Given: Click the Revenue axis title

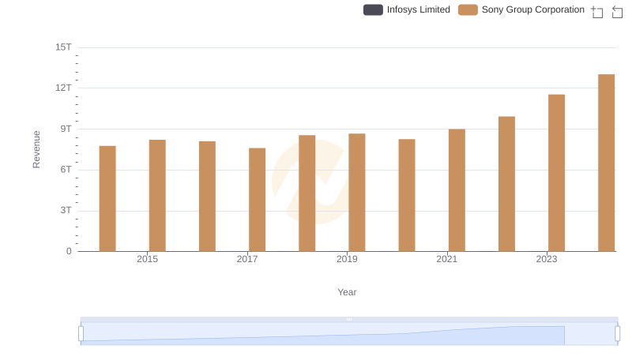Looking at the screenshot, I should 36,149.
